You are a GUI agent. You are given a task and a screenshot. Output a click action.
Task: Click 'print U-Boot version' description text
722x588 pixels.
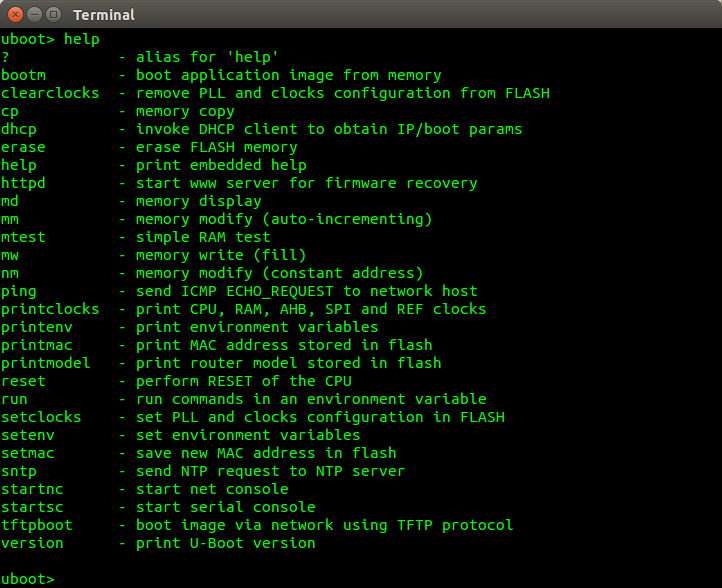tap(225, 543)
